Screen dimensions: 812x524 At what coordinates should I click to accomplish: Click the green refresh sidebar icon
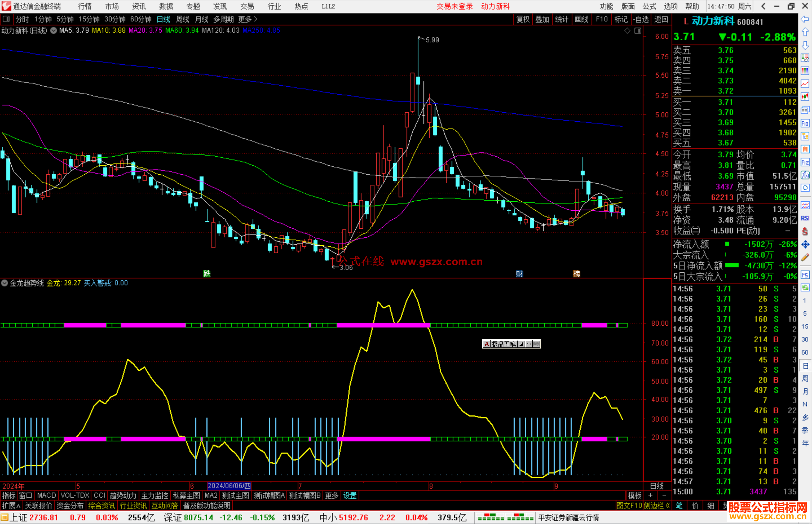tap(805, 288)
